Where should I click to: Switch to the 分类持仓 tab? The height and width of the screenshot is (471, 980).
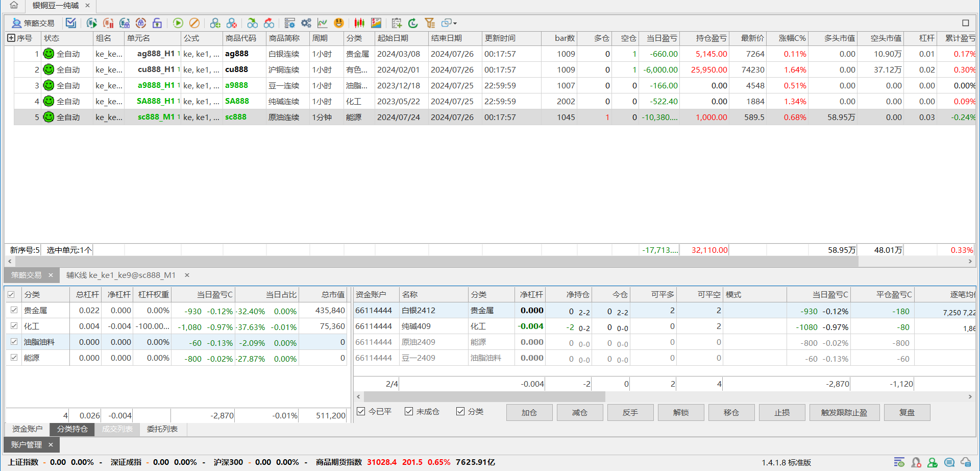tap(72, 429)
